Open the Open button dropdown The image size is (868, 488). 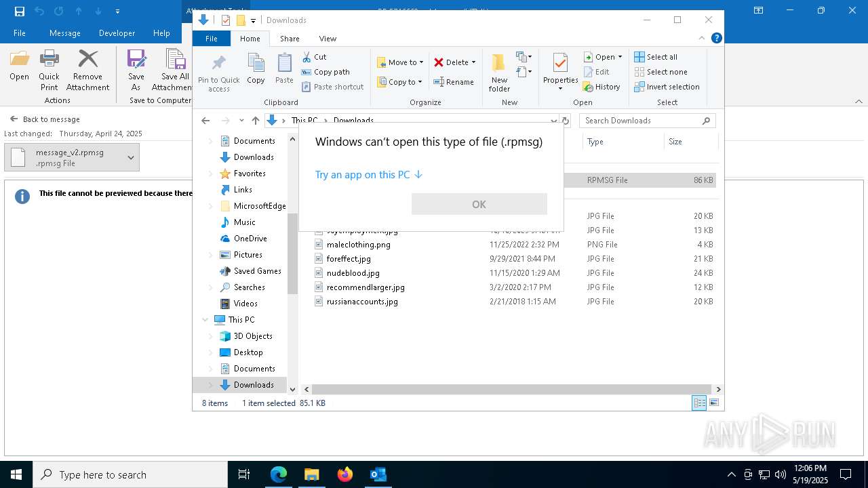620,57
